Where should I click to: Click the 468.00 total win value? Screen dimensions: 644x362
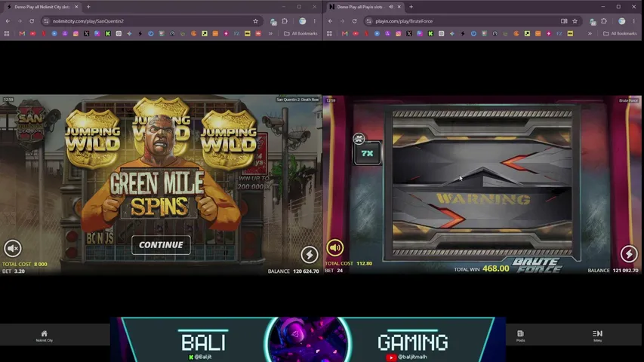click(x=496, y=268)
